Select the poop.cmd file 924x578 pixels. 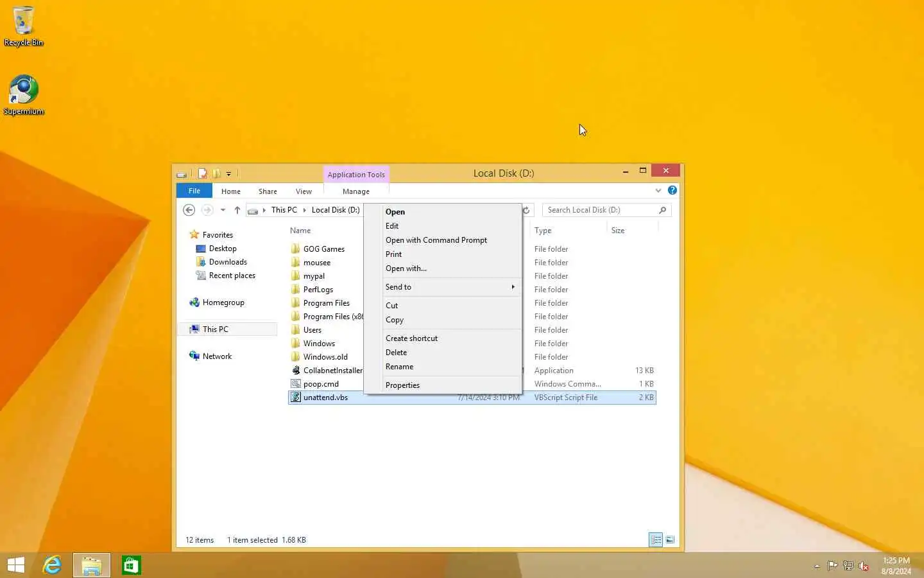point(321,384)
